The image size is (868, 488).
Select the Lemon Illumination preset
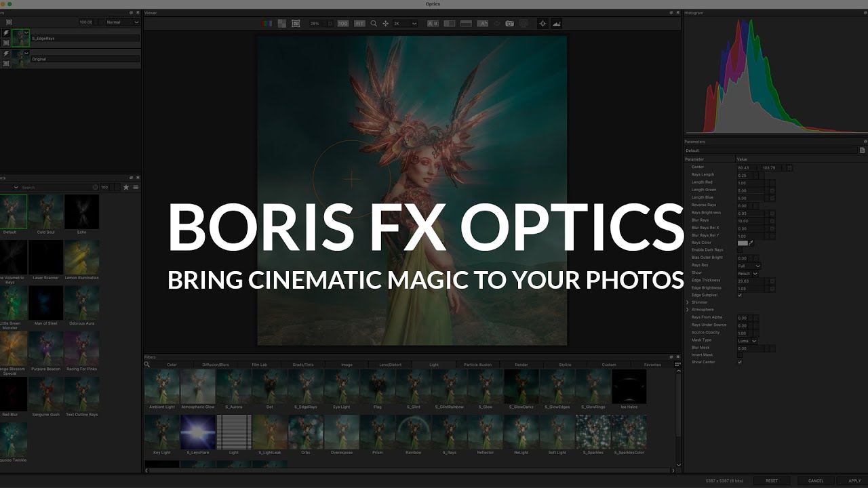(81, 258)
